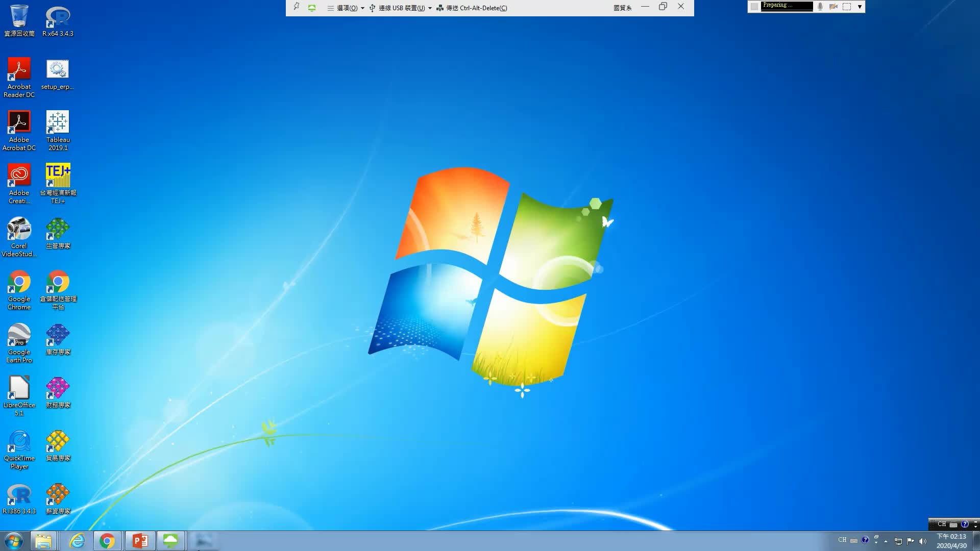This screenshot has height=551, width=980.
Task: Click keyboard icon on floating language bar
Action: point(953,524)
